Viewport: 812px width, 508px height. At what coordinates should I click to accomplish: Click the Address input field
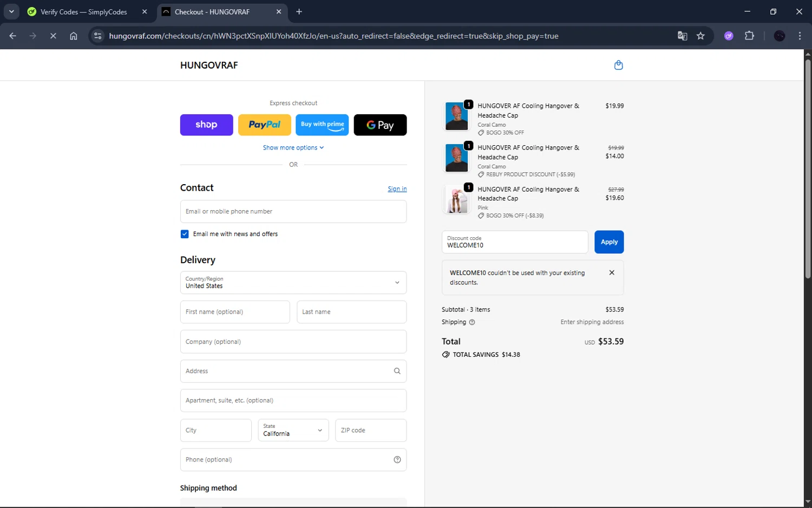point(293,371)
